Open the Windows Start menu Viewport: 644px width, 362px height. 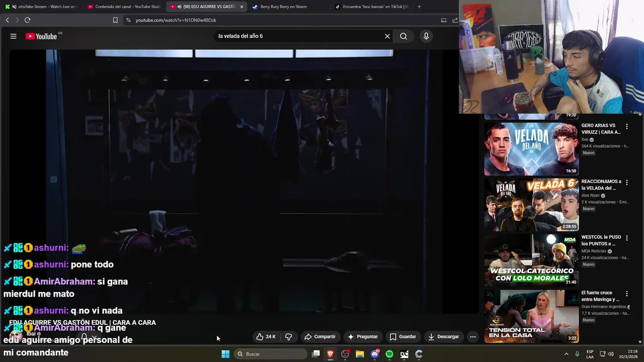pyautogui.click(x=225, y=354)
